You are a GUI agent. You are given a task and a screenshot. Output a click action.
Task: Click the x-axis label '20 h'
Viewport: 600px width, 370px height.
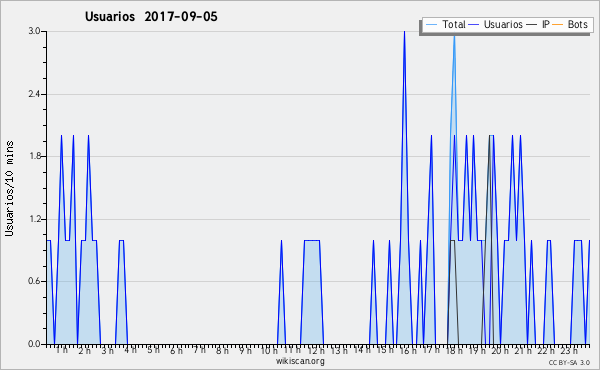click(500, 350)
